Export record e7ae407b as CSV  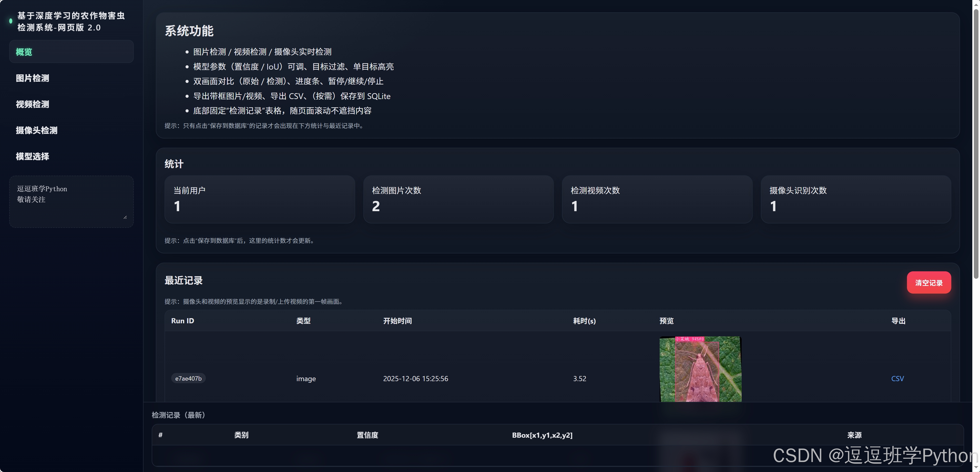pyautogui.click(x=897, y=379)
